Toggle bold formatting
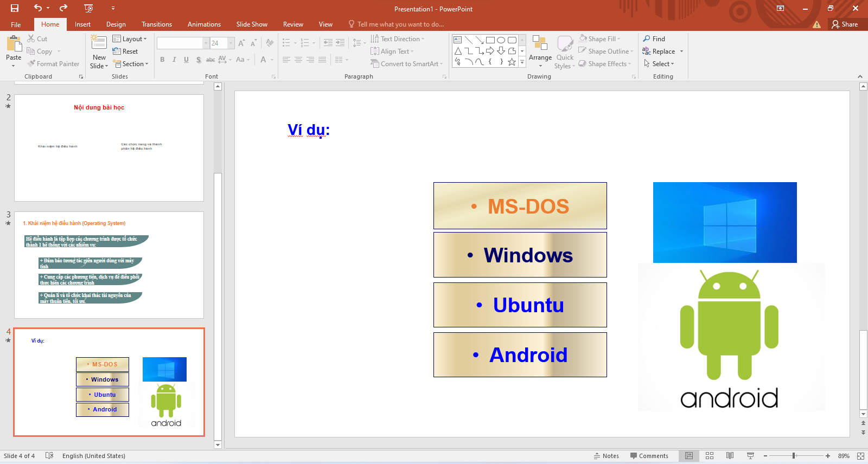The width and height of the screenshot is (868, 464). tap(162, 60)
